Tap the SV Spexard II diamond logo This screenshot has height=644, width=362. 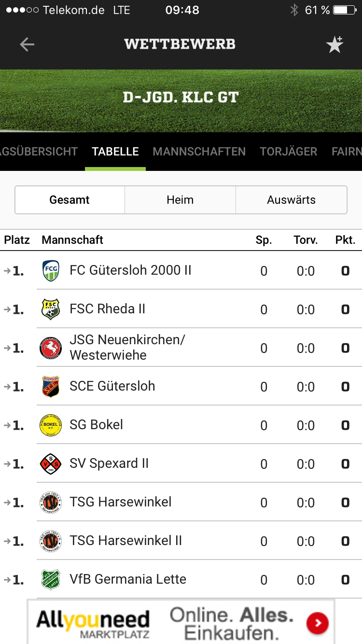51,463
